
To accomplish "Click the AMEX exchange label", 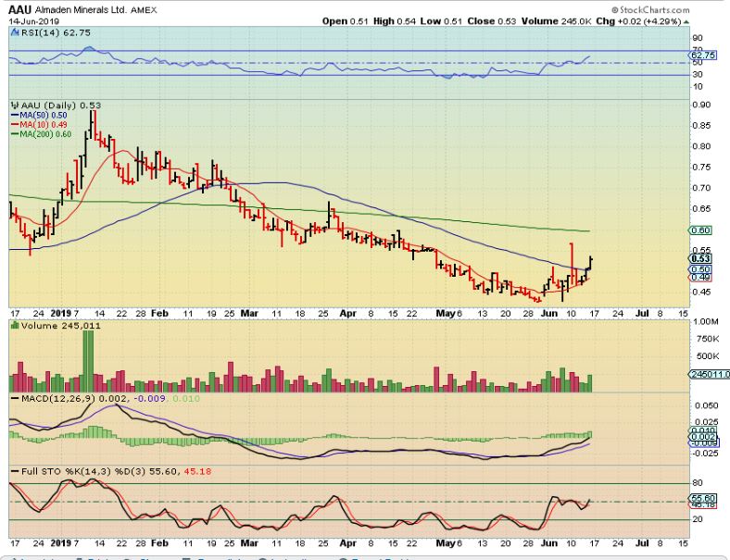I will coord(144,10).
